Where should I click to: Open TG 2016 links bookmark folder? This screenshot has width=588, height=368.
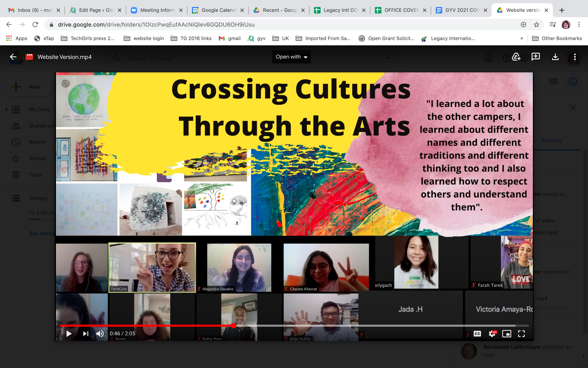191,38
